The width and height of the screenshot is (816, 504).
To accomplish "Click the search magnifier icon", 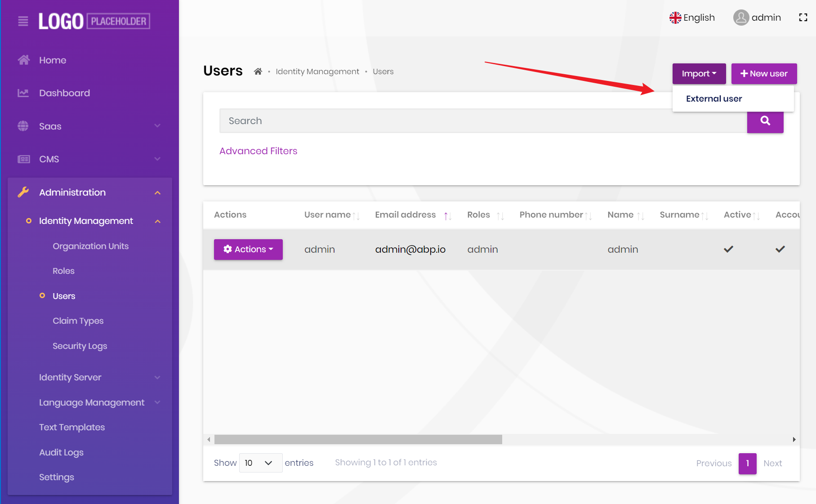I will click(x=765, y=121).
